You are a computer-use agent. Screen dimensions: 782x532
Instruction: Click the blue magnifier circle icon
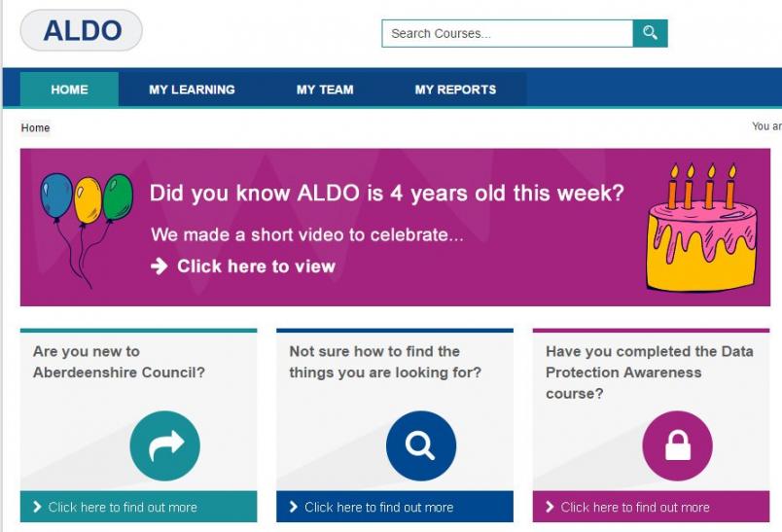(421, 445)
